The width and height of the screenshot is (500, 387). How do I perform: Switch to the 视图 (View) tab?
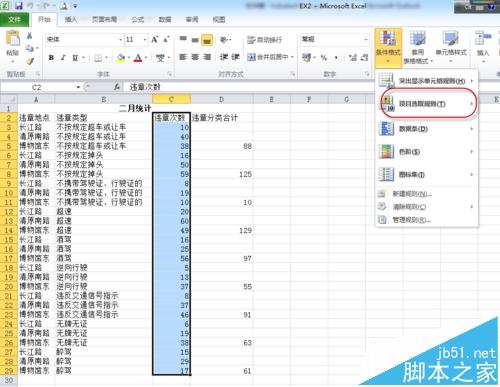[219, 20]
